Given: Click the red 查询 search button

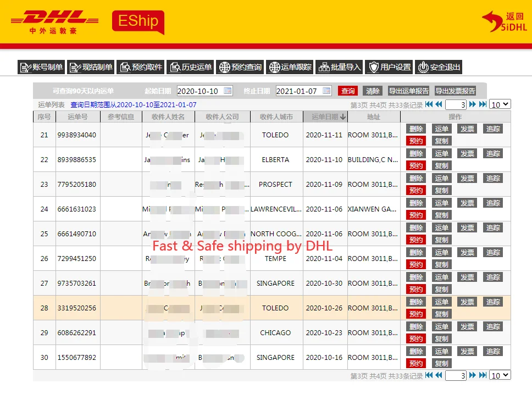Looking at the screenshot, I should (348, 90).
